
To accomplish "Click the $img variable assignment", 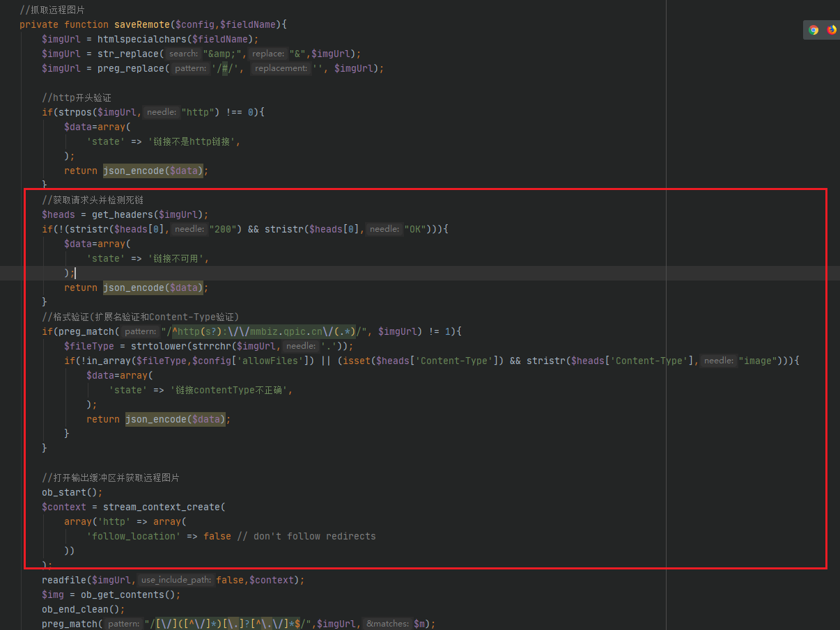I will pos(53,594).
